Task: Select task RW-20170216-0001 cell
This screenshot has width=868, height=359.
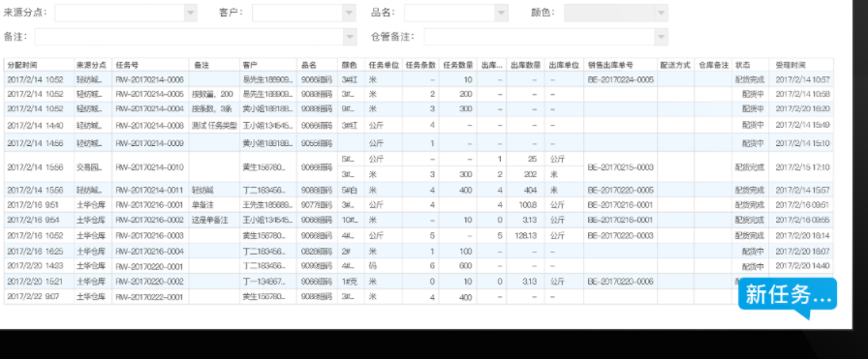Action: 150,205
